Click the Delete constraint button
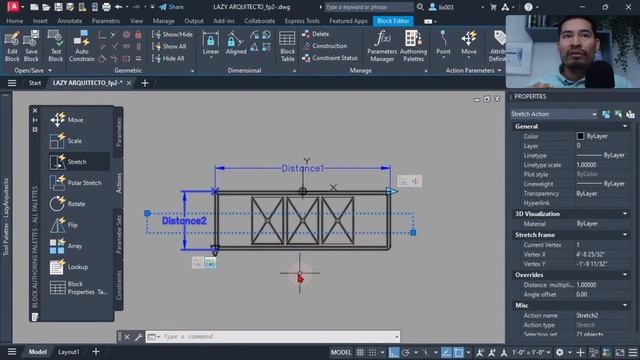The width and height of the screenshot is (640, 360). tap(316, 34)
